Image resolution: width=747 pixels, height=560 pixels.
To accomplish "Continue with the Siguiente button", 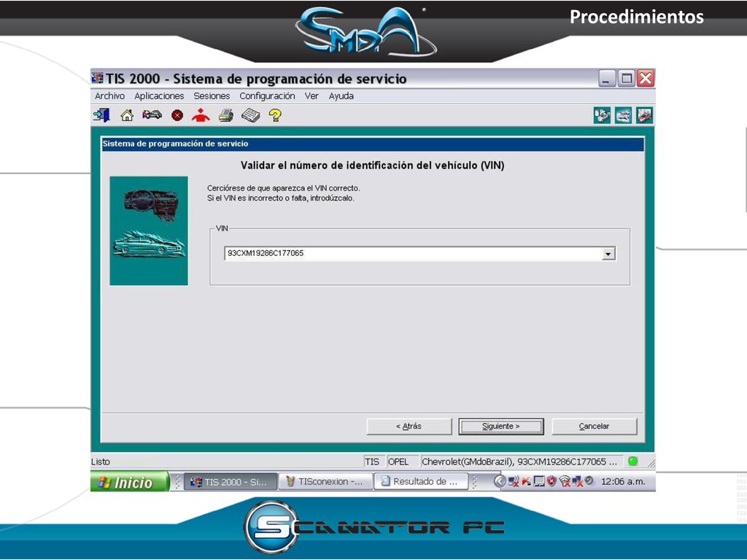I will pyautogui.click(x=500, y=426).
